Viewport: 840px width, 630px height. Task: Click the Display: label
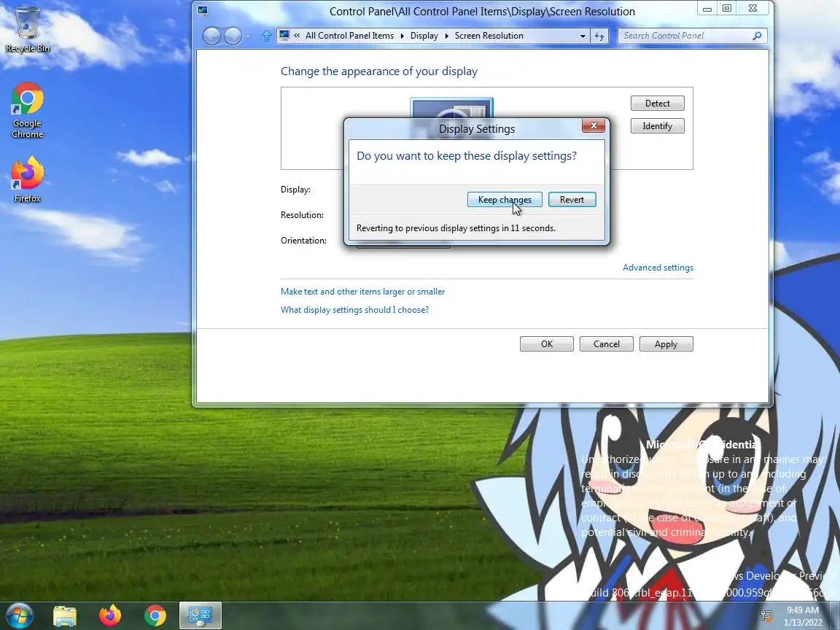coord(296,189)
